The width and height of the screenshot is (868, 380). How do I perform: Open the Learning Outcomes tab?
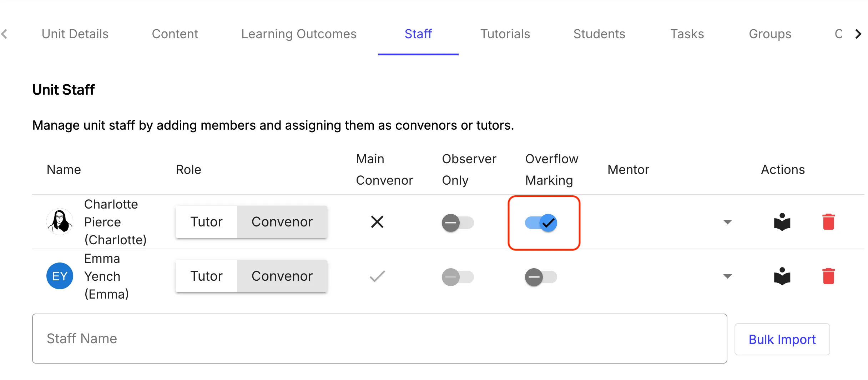coord(299,34)
